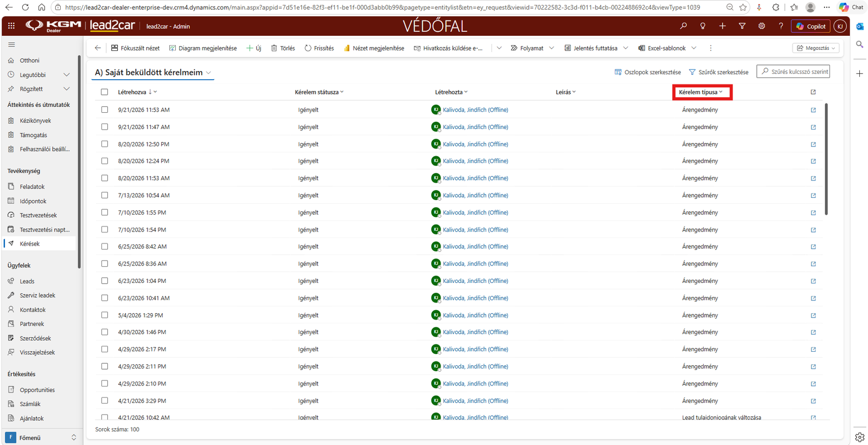This screenshot has width=868, height=445.
Task: Select the row dated 7/13/2026 10:54 AM
Action: click(x=105, y=195)
